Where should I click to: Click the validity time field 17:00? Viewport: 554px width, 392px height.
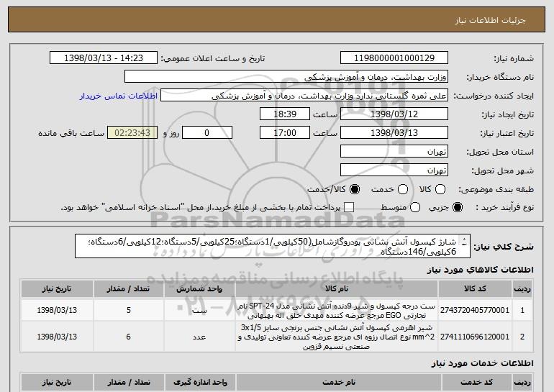tap(285, 133)
